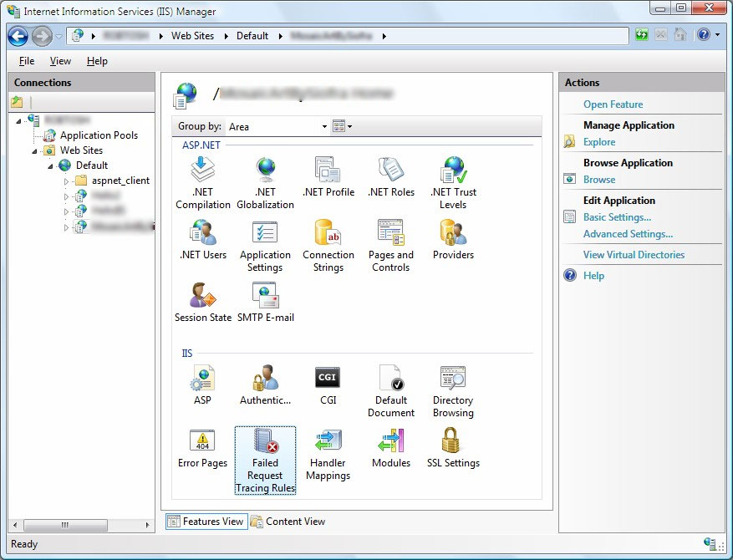The image size is (733, 560).
Task: Select Failed Request Tracing Rules
Action: point(265,460)
